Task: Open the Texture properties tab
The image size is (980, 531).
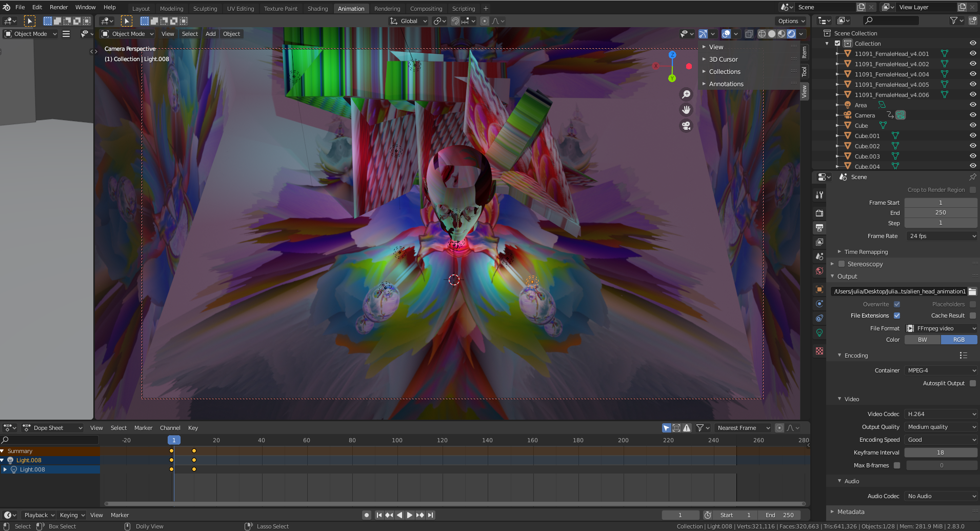Action: pos(819,351)
